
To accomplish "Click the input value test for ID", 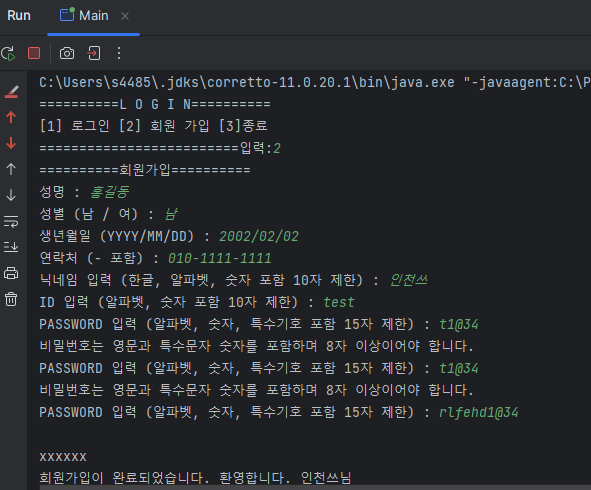I will [339, 302].
